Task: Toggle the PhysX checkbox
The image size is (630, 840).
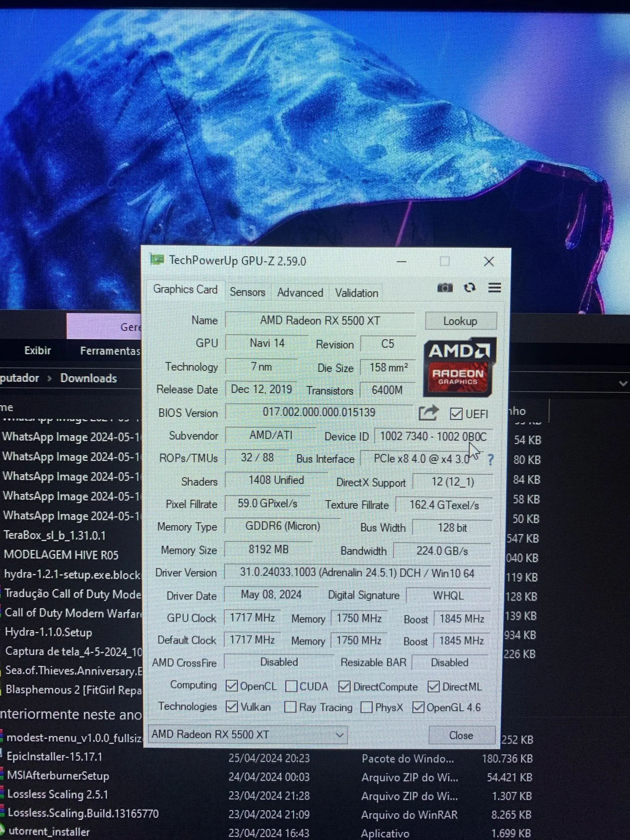Action: click(366, 707)
